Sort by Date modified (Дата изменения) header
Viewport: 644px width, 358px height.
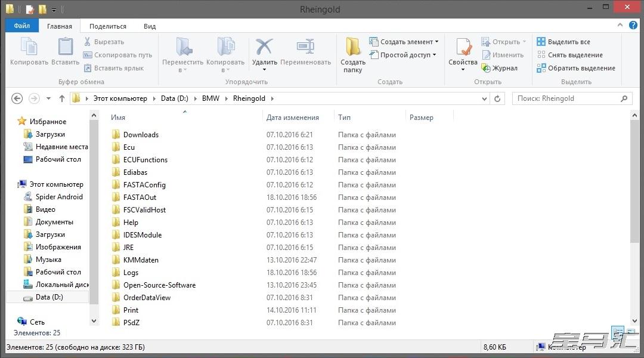click(x=292, y=117)
